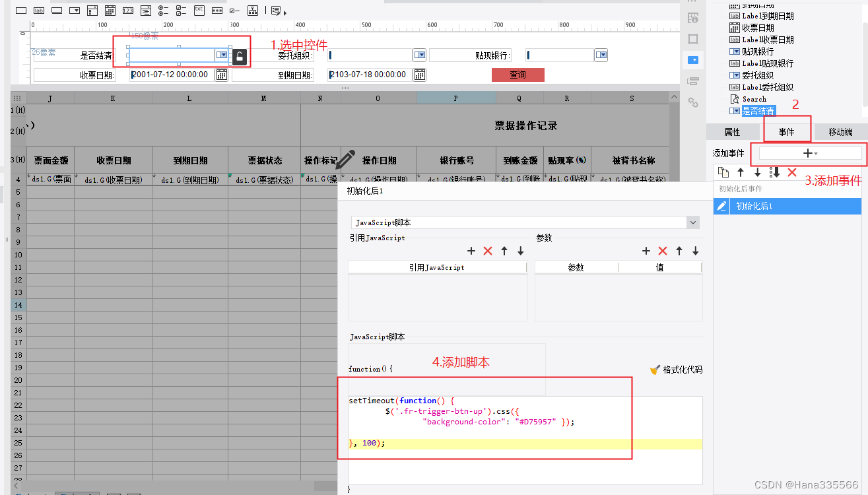This screenshot has width=868, height=495.
Task: Move the event up with arrow icon
Action: coord(741,172)
